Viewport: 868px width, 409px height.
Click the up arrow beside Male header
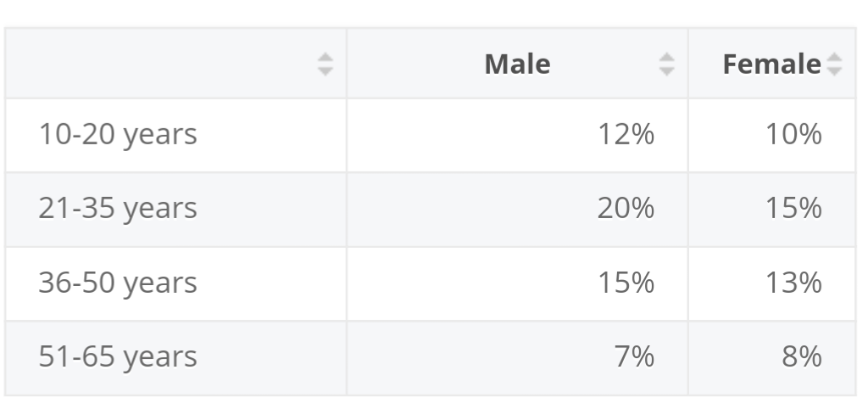point(667,57)
